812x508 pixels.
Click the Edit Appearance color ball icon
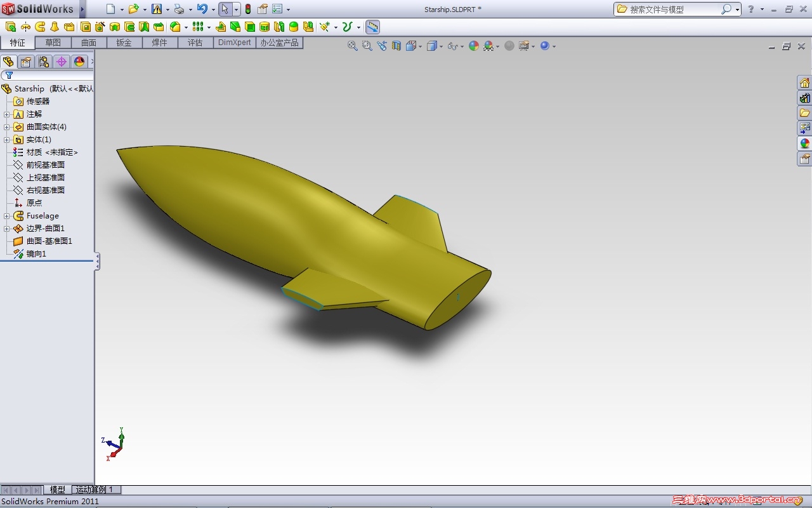click(x=473, y=46)
